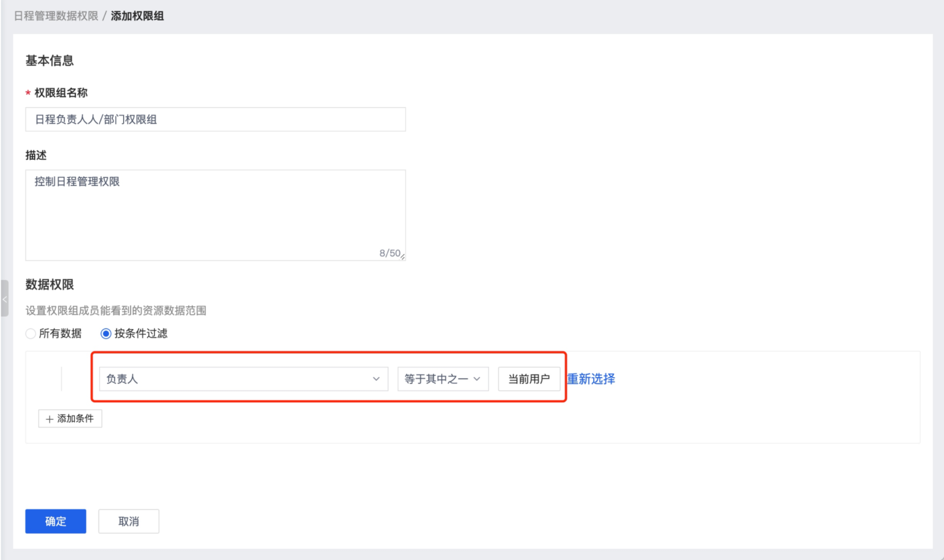
Task: Focus the 描述 text area
Action: tap(215, 215)
